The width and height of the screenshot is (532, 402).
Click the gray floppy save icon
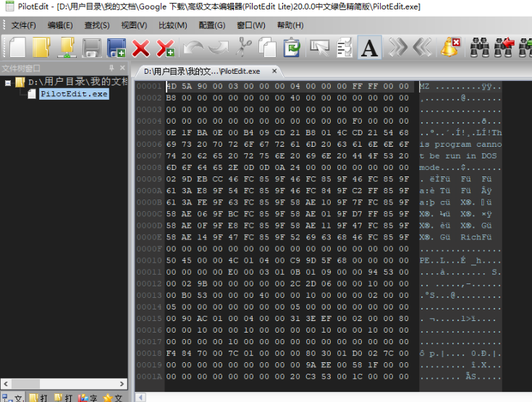click(92, 47)
